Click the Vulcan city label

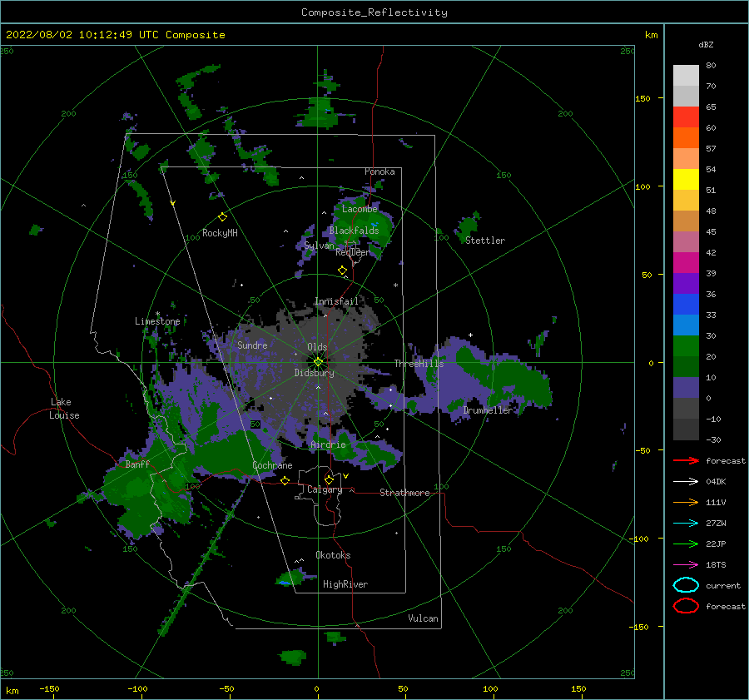(423, 618)
